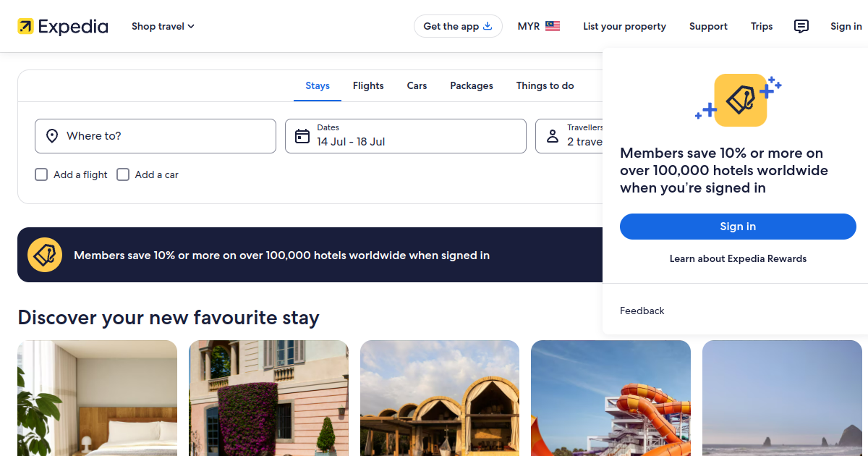The image size is (868, 456).
Task: Open the messages chat bubble icon
Action: pos(801,26)
